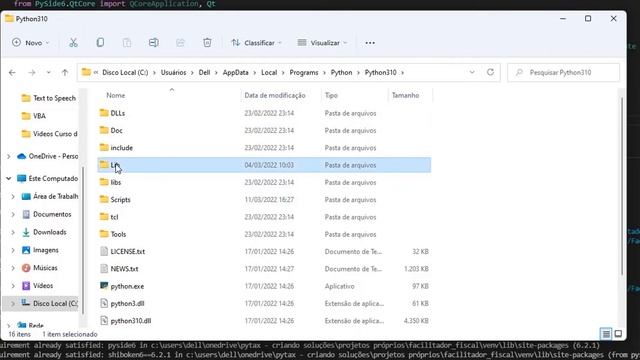Open address bar history dropdown
This screenshot has height=360, width=640.
pyautogui.click(x=472, y=72)
